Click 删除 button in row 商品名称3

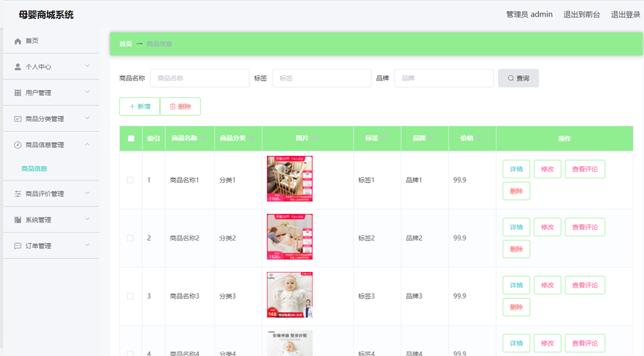(516, 307)
